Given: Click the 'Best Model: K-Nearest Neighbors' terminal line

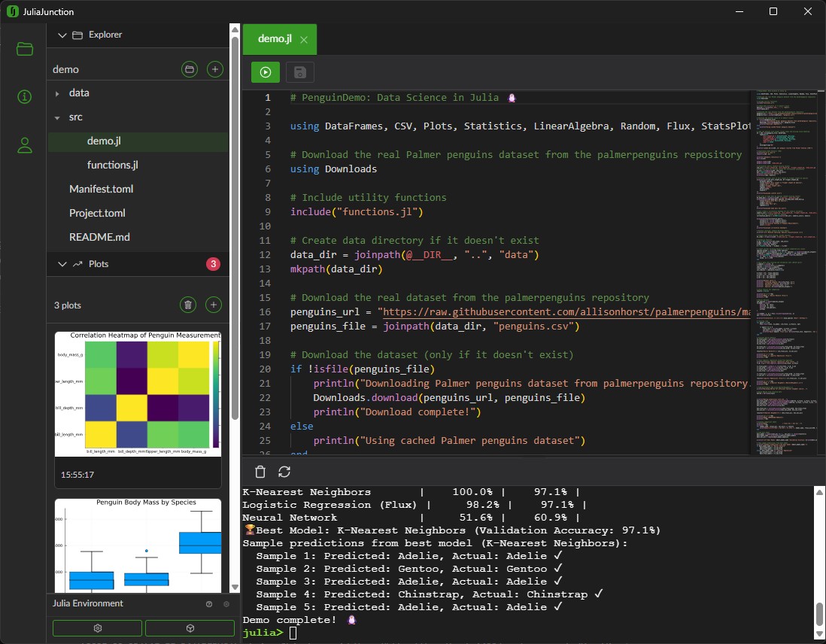Looking at the screenshot, I should 451,530.
